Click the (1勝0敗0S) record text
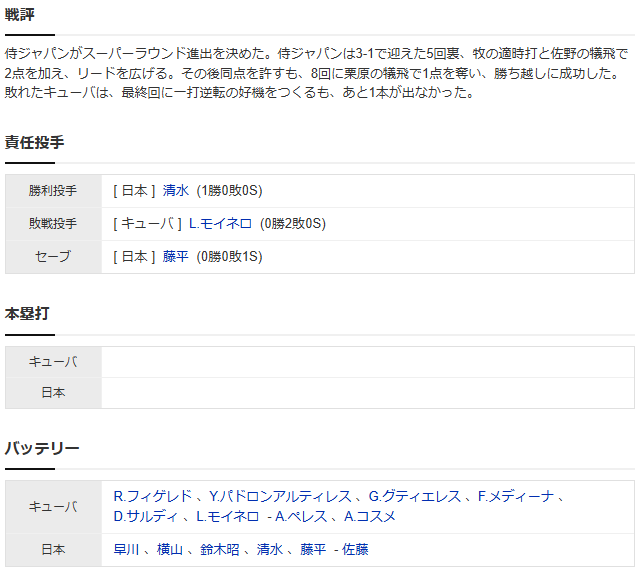This screenshot has width=640, height=570. [229, 191]
